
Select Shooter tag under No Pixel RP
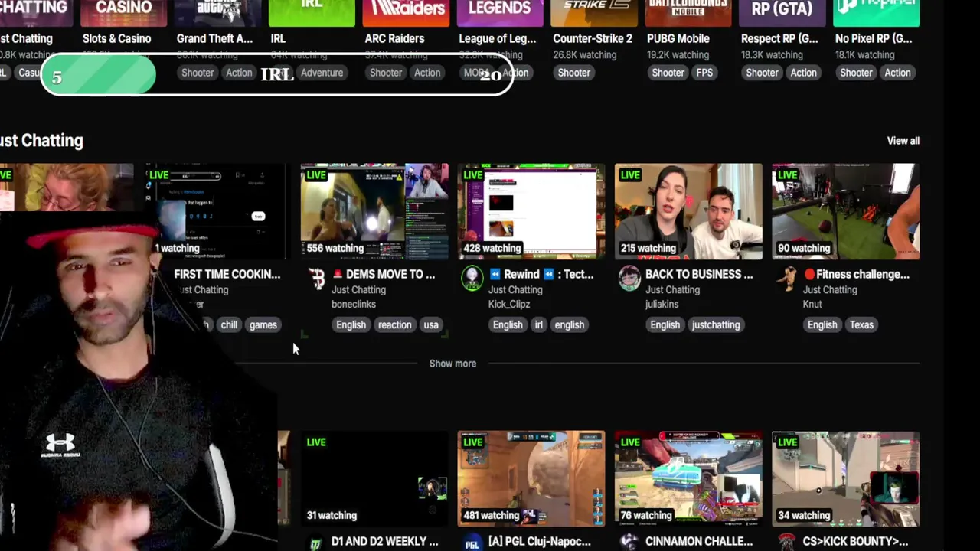pyautogui.click(x=856, y=73)
